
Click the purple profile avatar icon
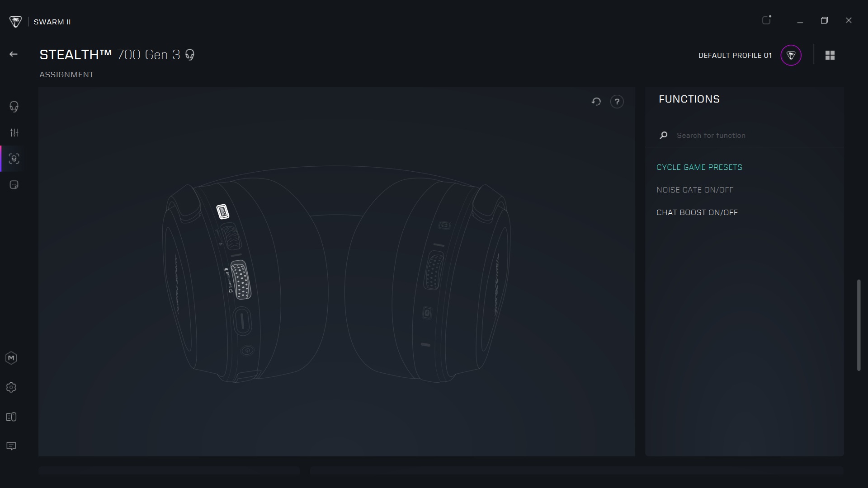pyautogui.click(x=791, y=55)
